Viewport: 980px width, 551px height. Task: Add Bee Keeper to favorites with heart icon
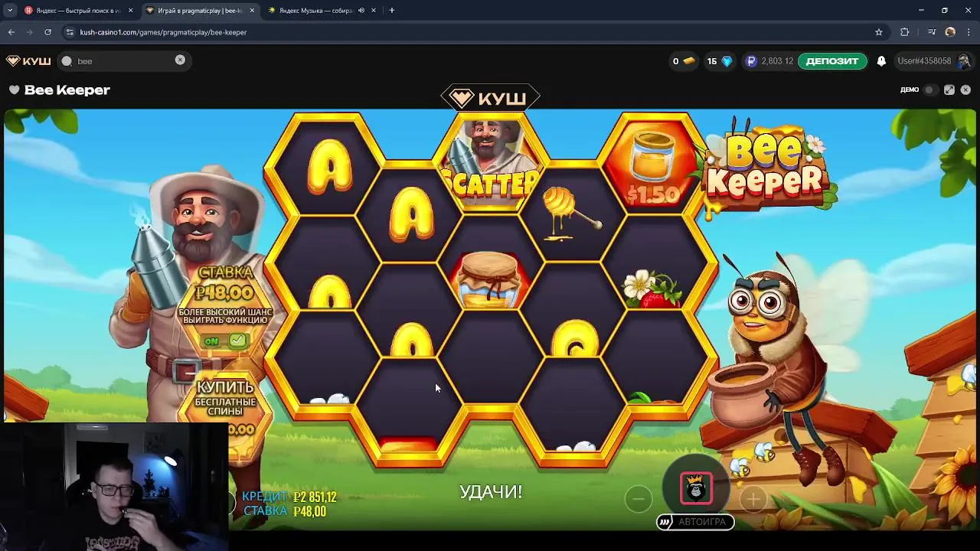(14, 90)
